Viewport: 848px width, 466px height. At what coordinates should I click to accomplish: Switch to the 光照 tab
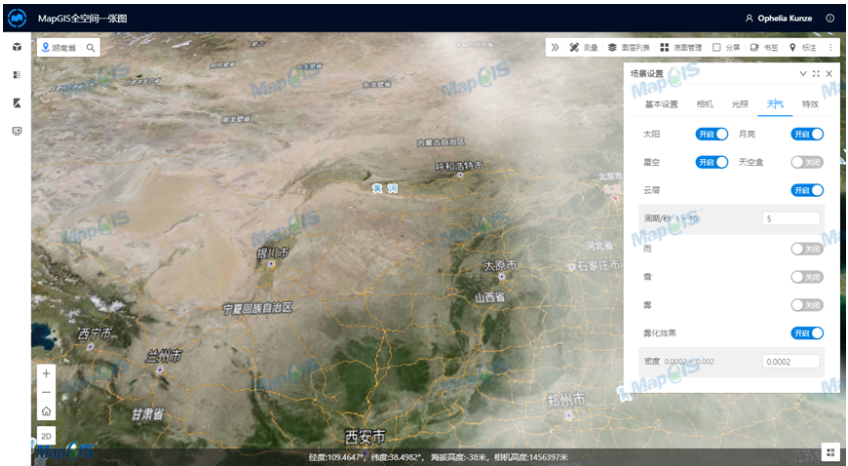[740, 104]
